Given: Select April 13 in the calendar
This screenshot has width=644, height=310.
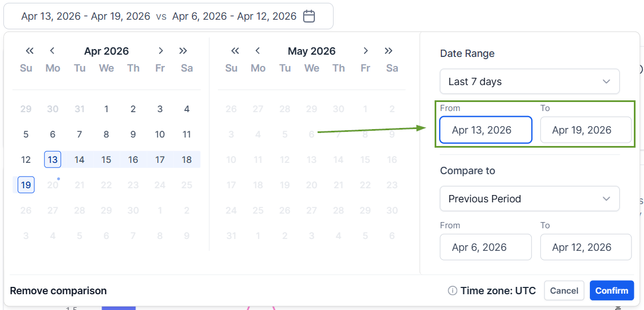Looking at the screenshot, I should tap(52, 160).
